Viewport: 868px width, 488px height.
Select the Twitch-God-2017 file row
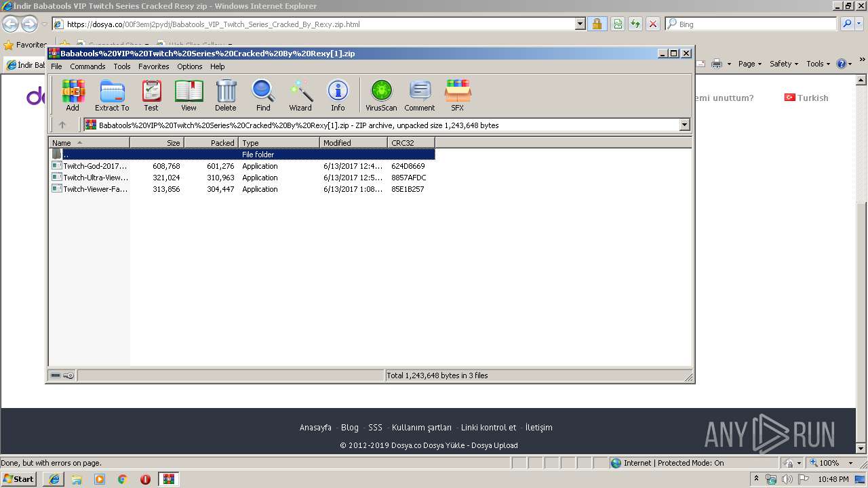[x=242, y=166]
